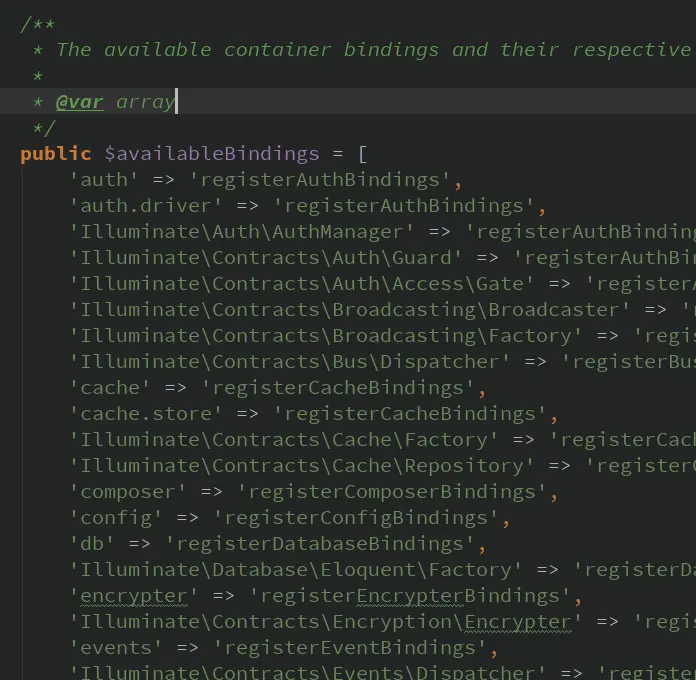Click the 'cache.store' array key
This screenshot has height=680, width=696.
coord(146,414)
